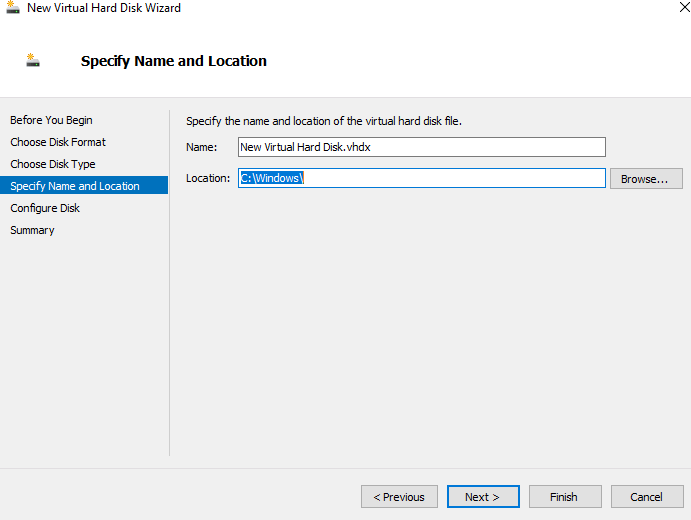The height and width of the screenshot is (520, 691).
Task: Open the Summary step
Action: (x=32, y=230)
